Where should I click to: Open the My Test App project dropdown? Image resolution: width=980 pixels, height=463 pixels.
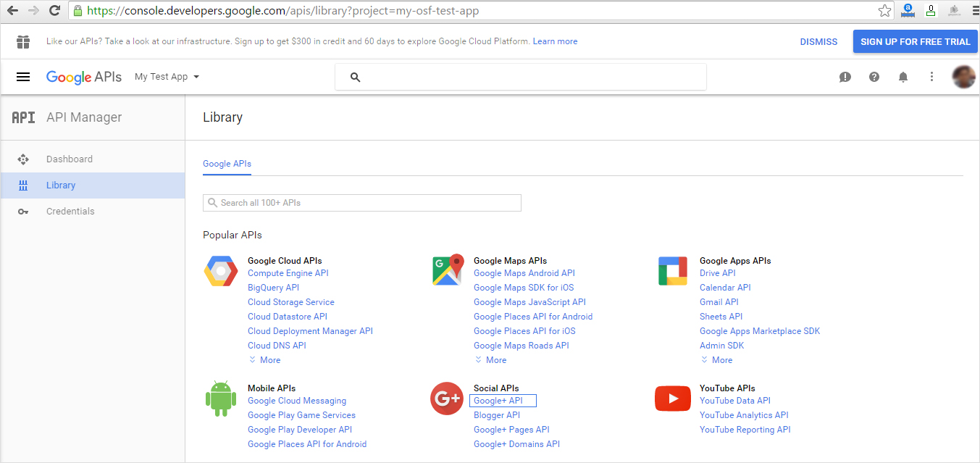[167, 77]
